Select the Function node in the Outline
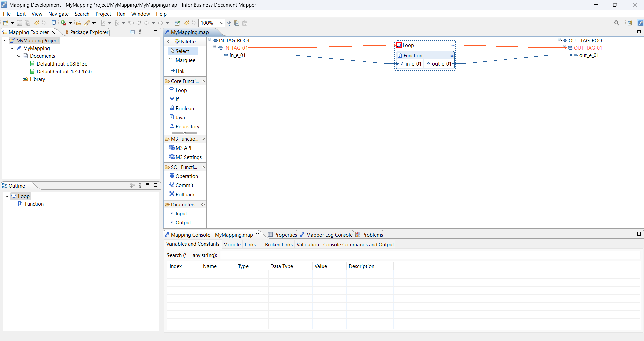The width and height of the screenshot is (644, 341). 34,204
